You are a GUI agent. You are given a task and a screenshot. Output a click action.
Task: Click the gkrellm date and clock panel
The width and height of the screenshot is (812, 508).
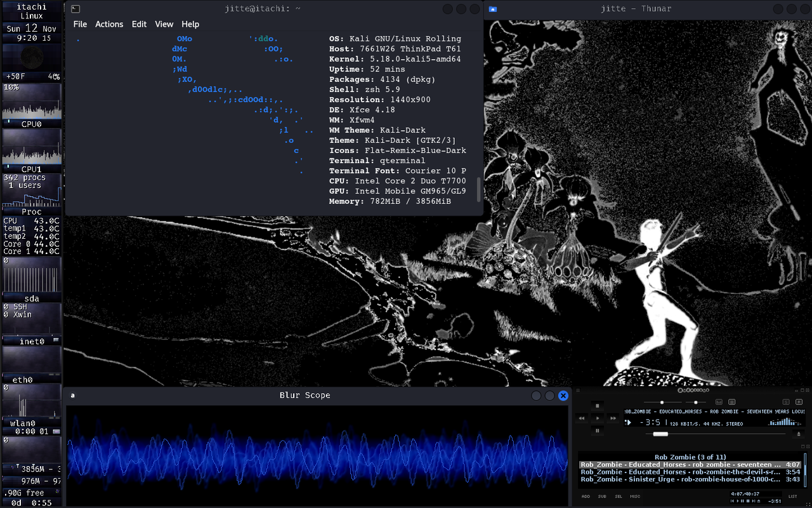(x=32, y=33)
